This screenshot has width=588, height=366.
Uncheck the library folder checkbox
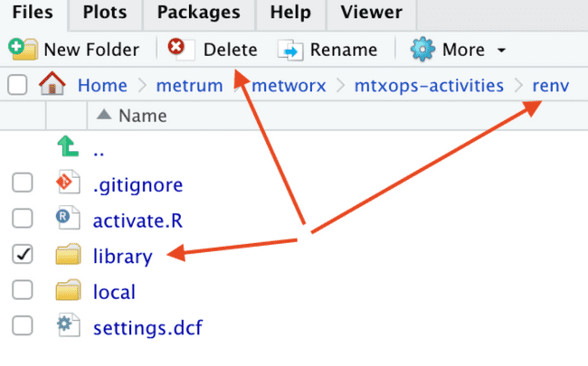click(x=23, y=254)
